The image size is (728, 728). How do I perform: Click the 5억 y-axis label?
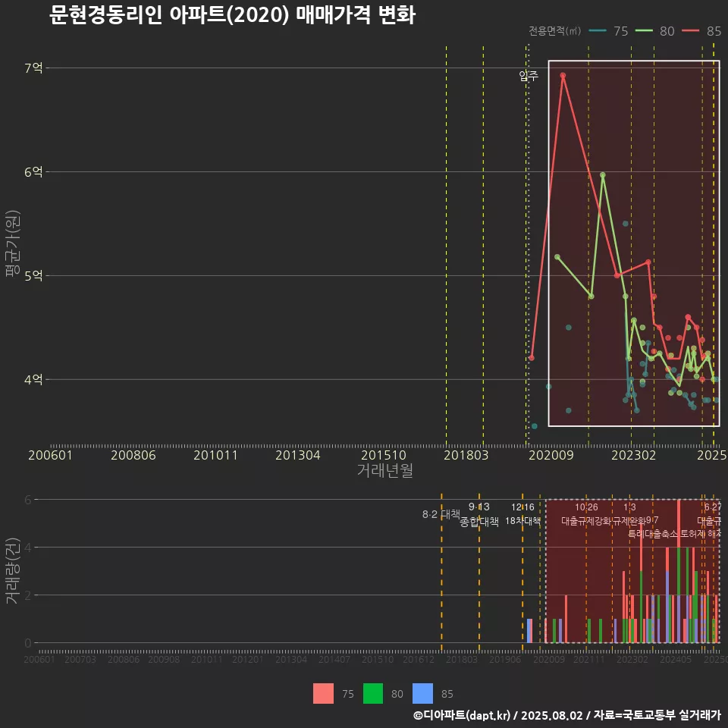[33, 276]
